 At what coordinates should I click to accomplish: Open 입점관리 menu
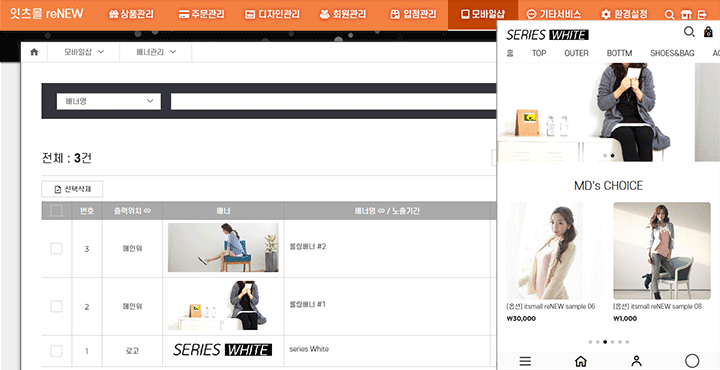click(413, 15)
